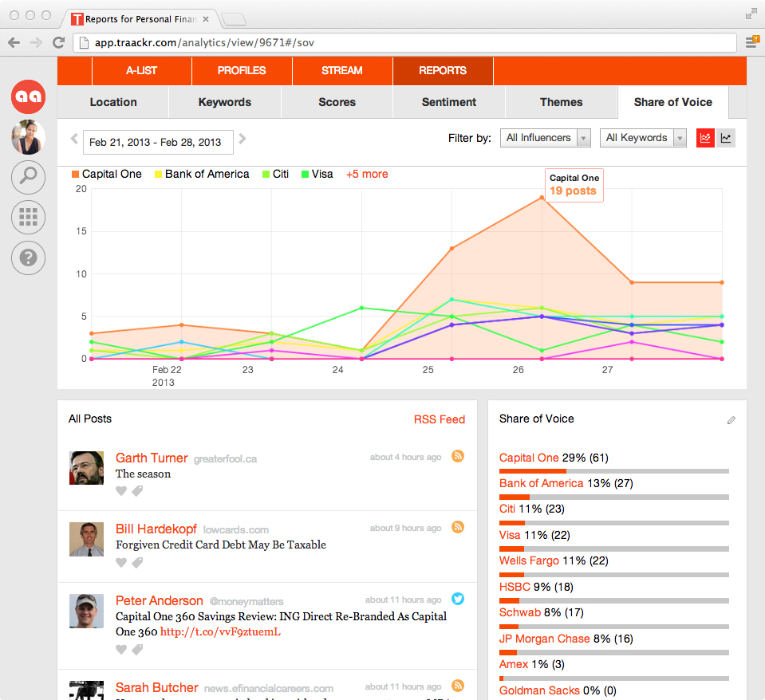765x700 pixels.
Task: Open Garth Turner's profile link
Action: coord(152,458)
